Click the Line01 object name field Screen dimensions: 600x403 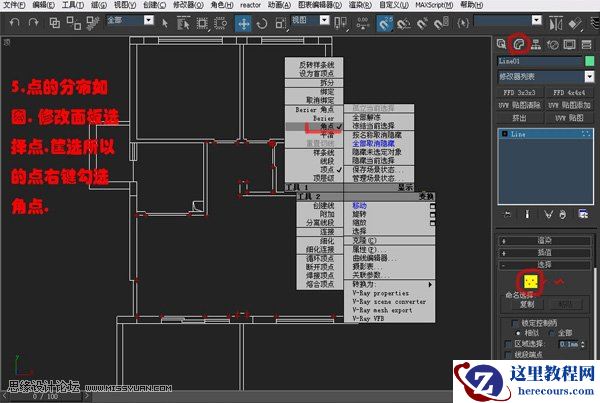[x=540, y=61]
